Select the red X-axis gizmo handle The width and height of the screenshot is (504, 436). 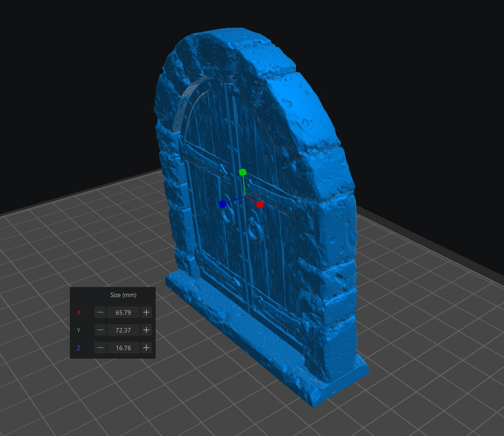pos(260,204)
